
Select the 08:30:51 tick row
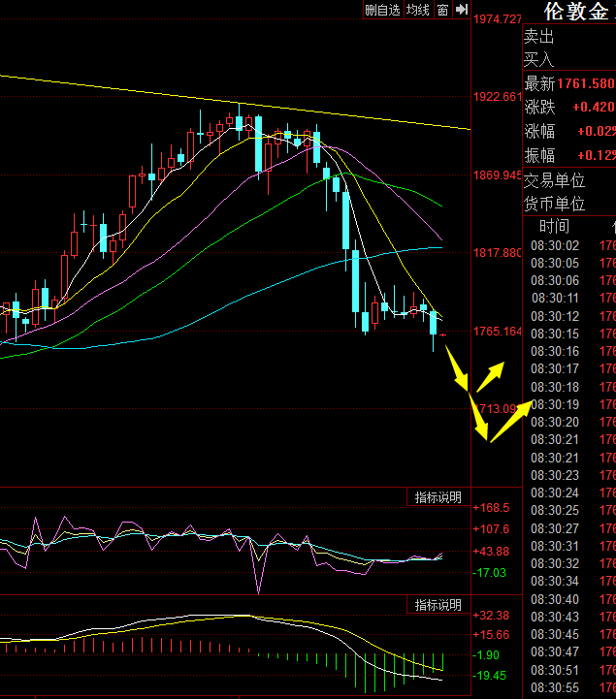click(573, 670)
